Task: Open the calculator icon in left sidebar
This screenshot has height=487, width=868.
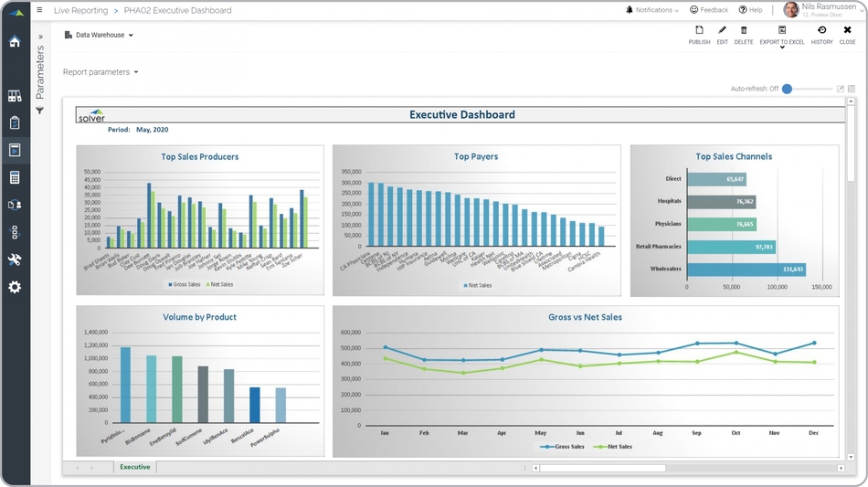Action: point(15,178)
